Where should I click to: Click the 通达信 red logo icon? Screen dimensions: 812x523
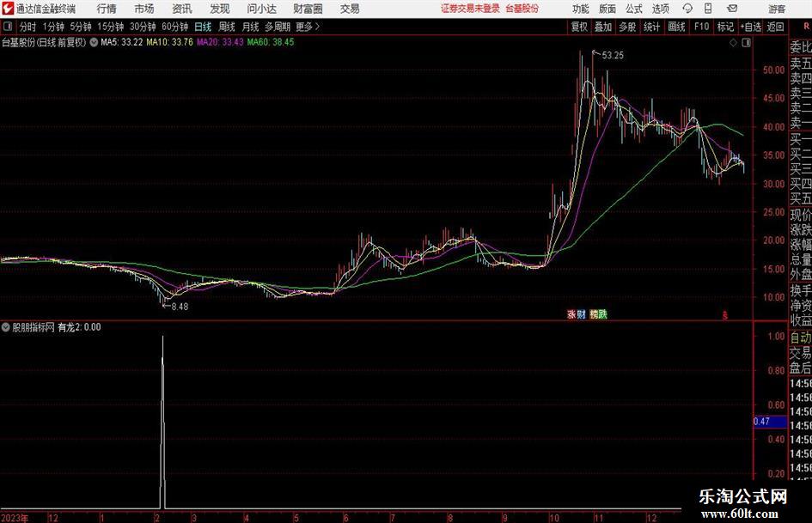(8, 9)
